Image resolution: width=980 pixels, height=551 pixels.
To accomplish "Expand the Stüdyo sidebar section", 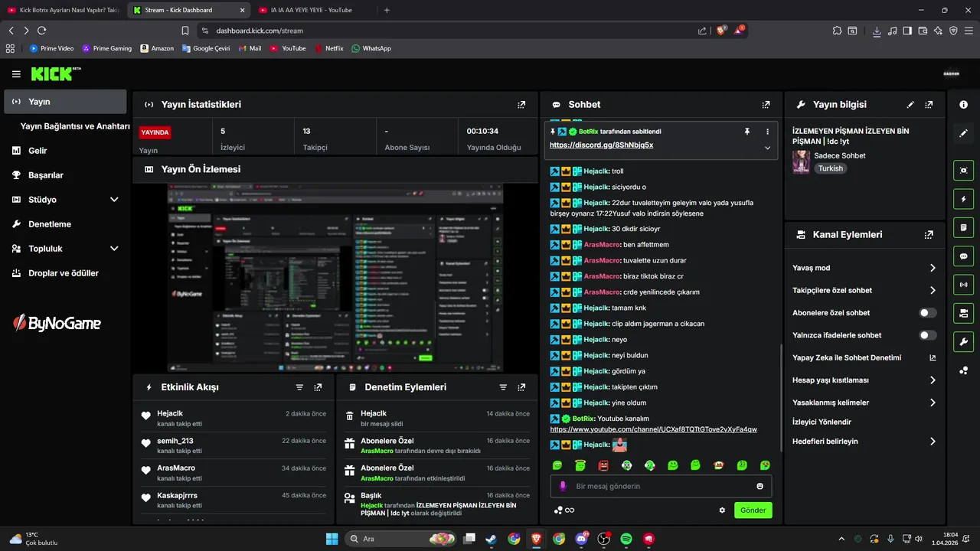I will pyautogui.click(x=114, y=200).
